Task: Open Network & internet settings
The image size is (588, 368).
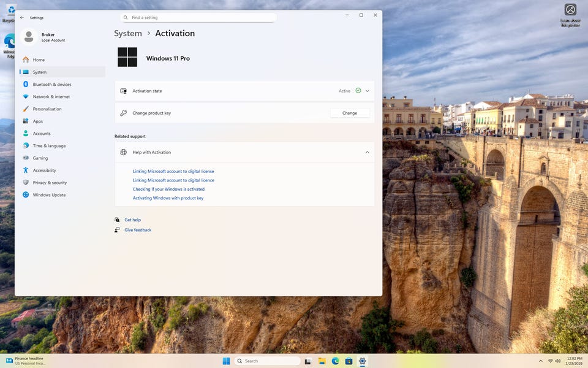Action: point(51,97)
